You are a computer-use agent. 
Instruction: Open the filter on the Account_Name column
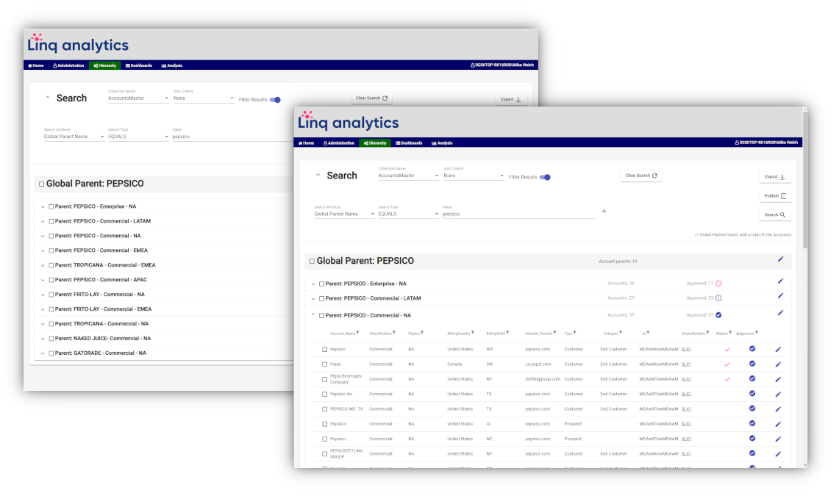click(x=357, y=333)
